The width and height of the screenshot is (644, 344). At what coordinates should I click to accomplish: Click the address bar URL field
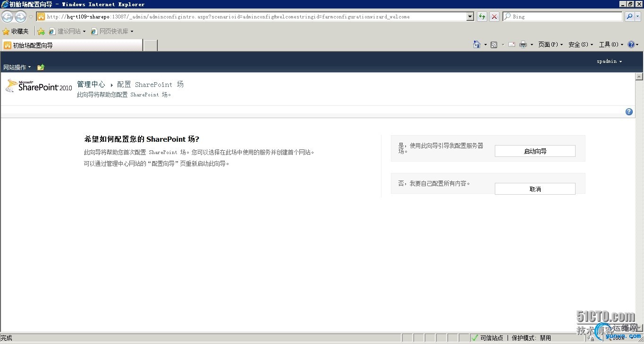pos(251,17)
